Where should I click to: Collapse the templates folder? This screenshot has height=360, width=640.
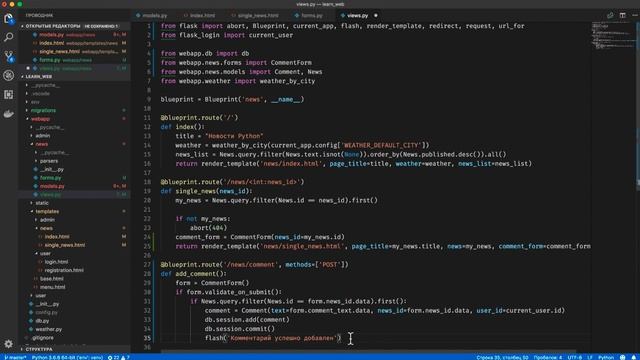pos(47,211)
